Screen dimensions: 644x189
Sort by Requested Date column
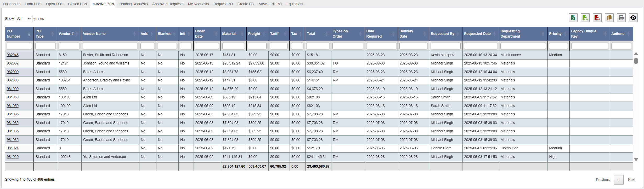481,34
